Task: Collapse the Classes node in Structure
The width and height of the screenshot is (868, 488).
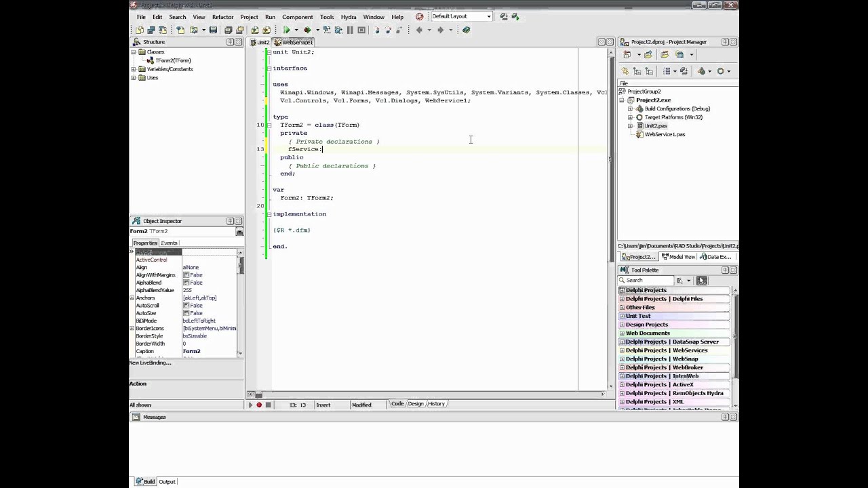Action: pos(134,52)
